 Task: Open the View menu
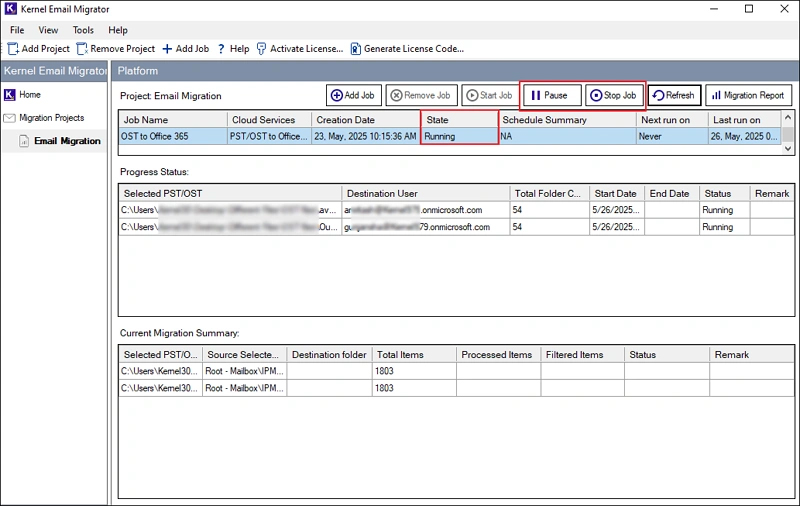click(48, 30)
